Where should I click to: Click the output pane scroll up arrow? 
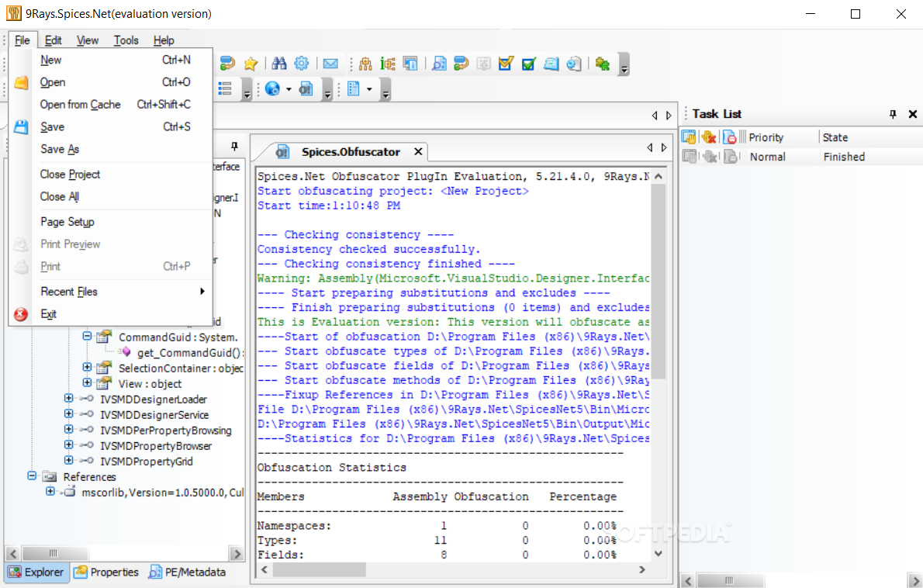click(x=658, y=176)
